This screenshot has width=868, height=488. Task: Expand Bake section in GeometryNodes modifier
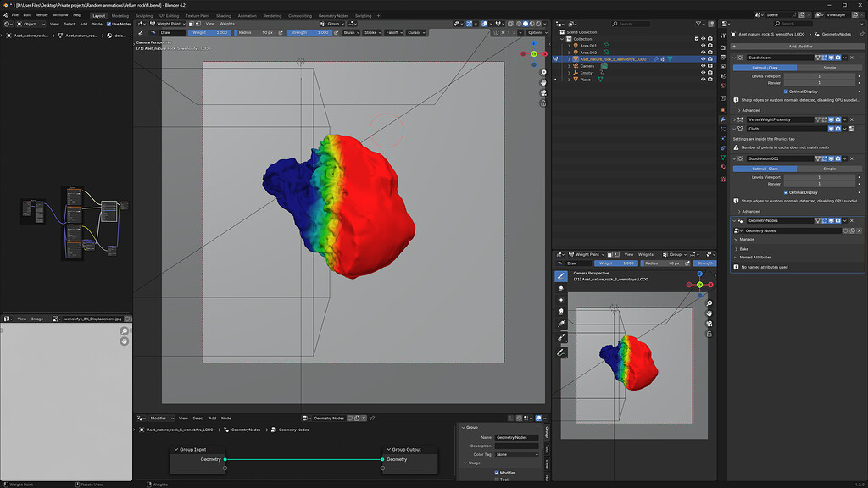742,249
